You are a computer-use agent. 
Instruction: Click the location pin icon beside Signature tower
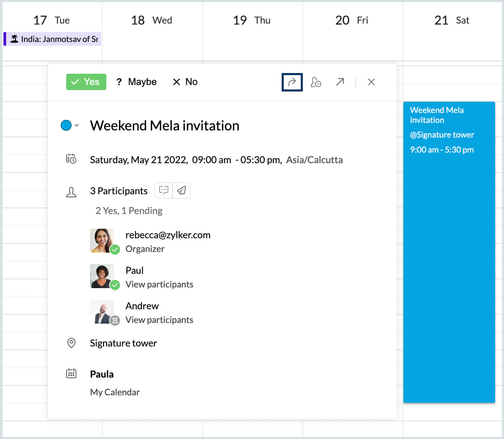coord(71,343)
